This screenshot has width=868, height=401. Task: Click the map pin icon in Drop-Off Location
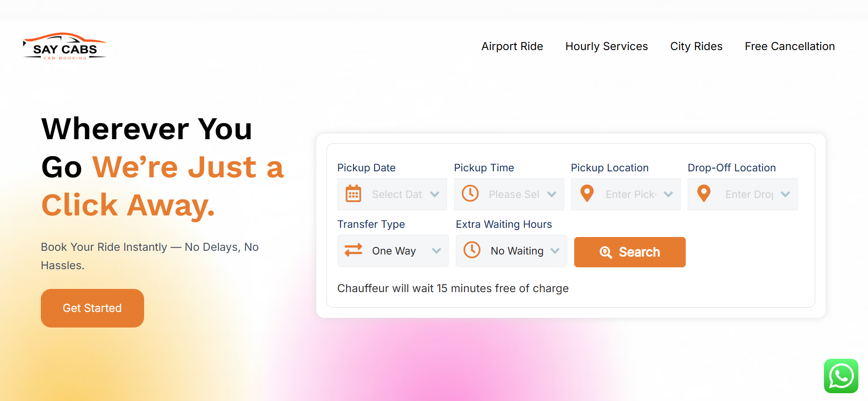[704, 193]
